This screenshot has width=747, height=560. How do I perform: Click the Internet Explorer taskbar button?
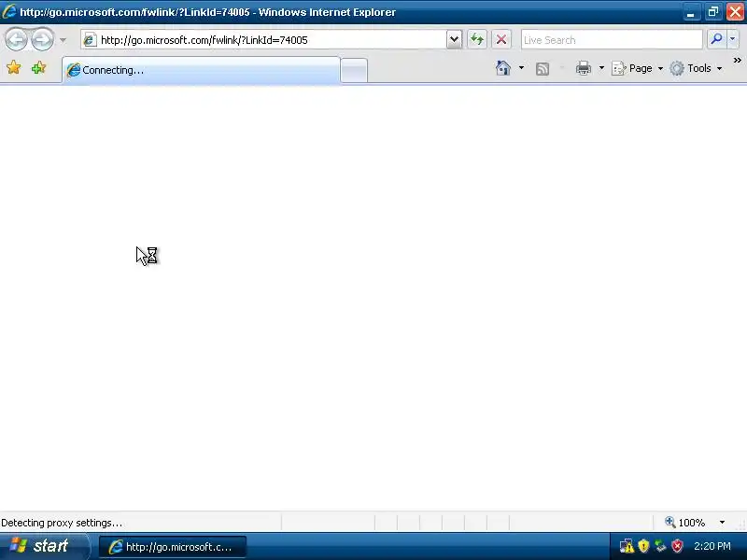point(173,547)
